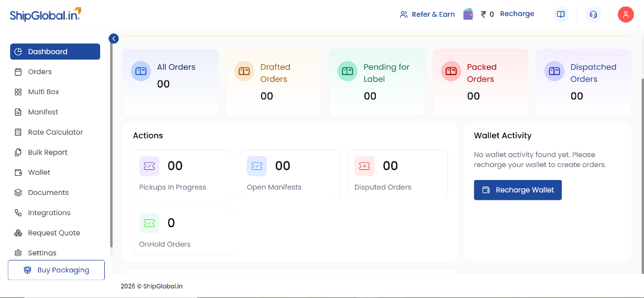Click the Buy Packaging button
The width and height of the screenshot is (644, 298).
pos(56,270)
